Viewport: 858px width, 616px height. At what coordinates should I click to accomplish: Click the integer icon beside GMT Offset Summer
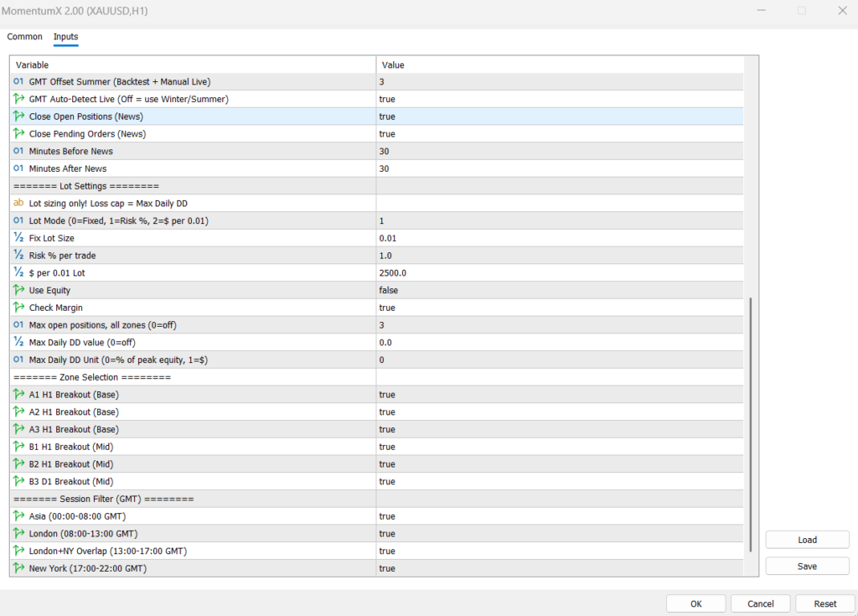pos(18,81)
